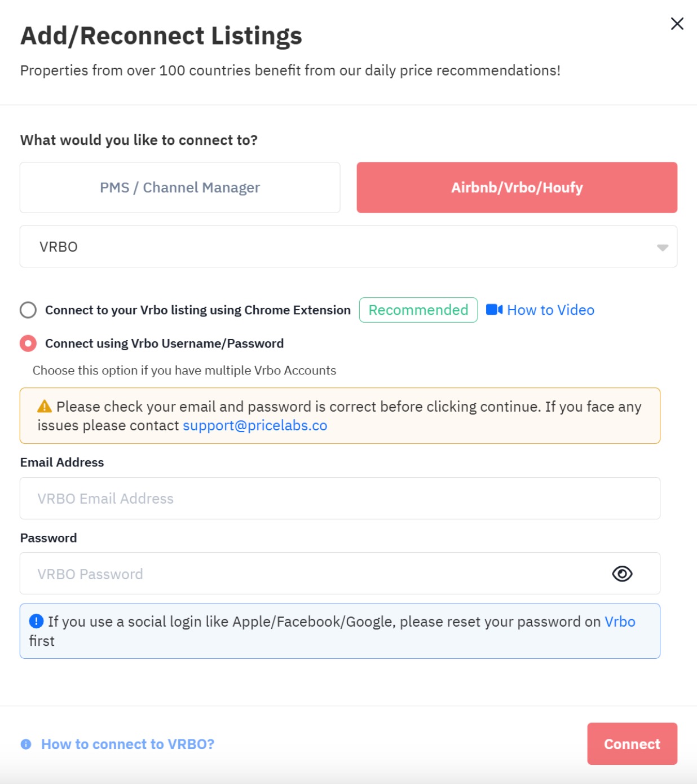
Task: Select Chrome Extension connection radio button
Action: point(28,310)
